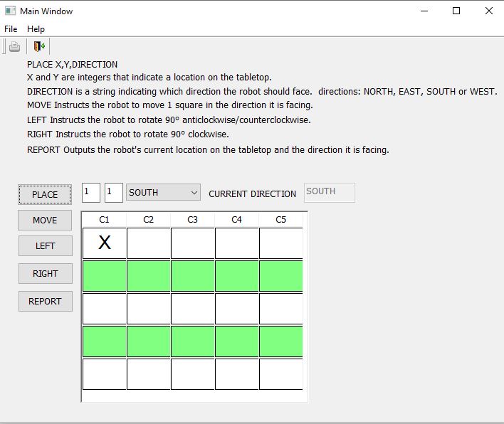Maximize the Main Window
504x424 pixels.
tap(456, 11)
